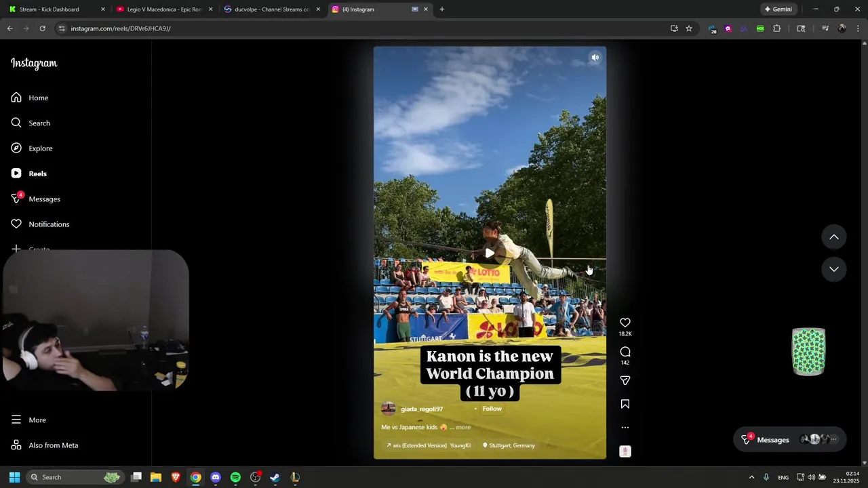Open the Windows Start menu
This screenshot has height=488, width=868.
pos(14,477)
